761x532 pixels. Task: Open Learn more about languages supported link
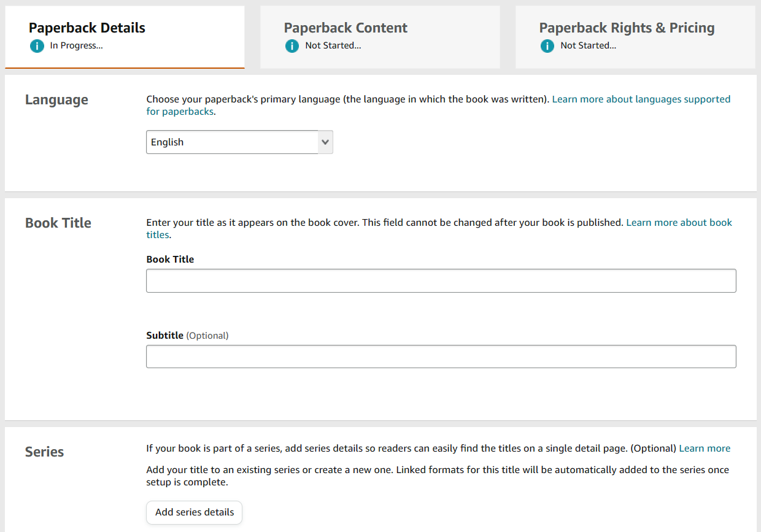click(x=641, y=99)
